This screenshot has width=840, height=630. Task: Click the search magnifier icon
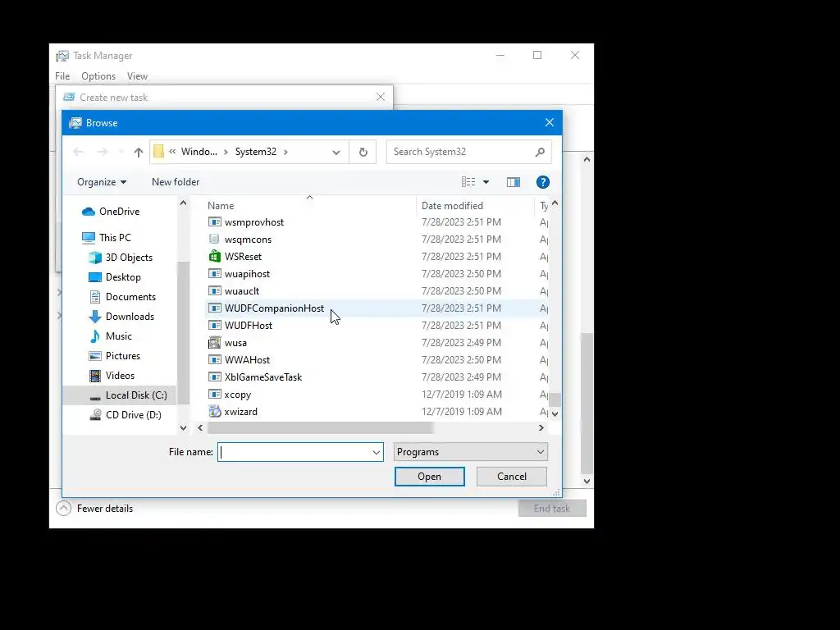[540, 152]
